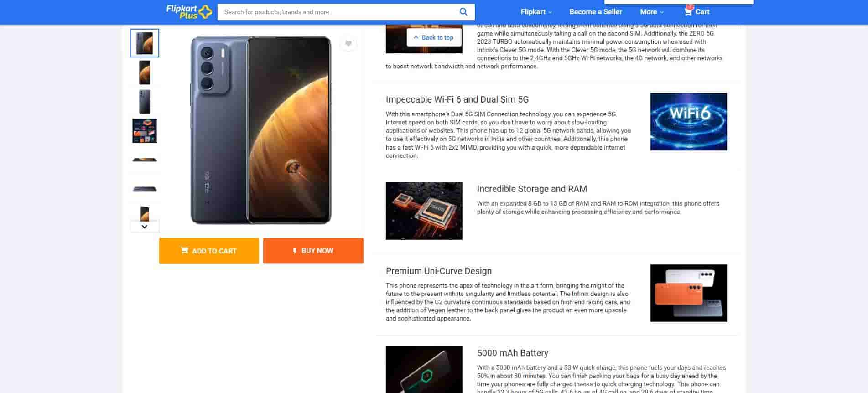This screenshot has width=868, height=393.
Task: Click the main phone product image
Action: (261, 130)
